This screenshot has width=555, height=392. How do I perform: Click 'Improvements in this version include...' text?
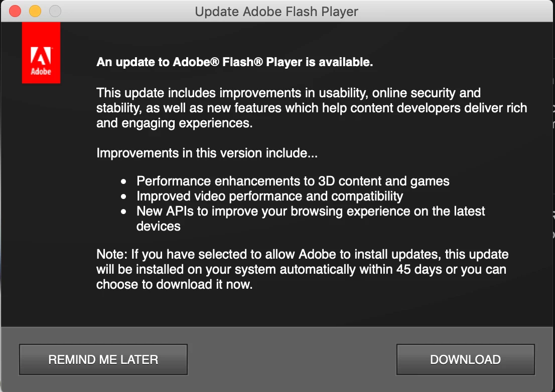[x=207, y=153]
